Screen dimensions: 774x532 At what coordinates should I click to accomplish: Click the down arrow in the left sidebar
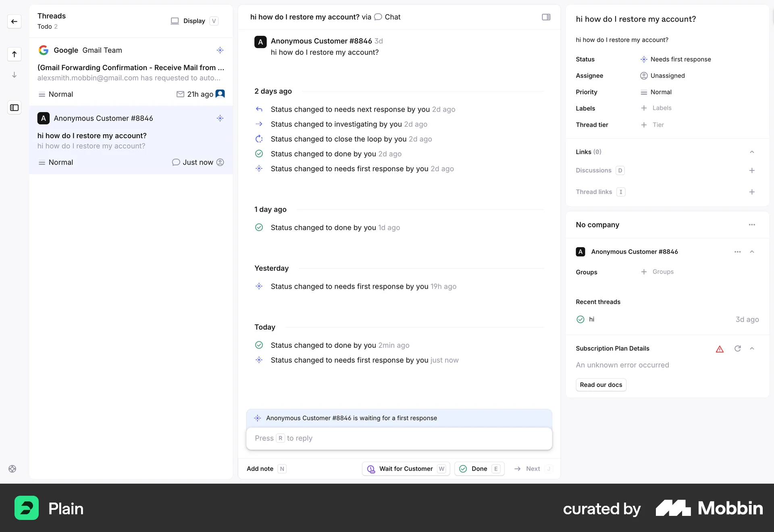pyautogui.click(x=14, y=75)
